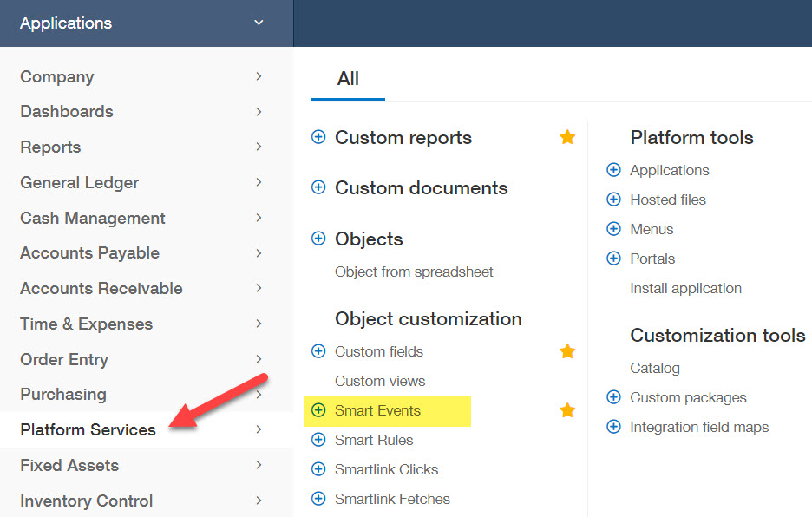Expand the General Ledger chevron
812x517 pixels.
(259, 182)
